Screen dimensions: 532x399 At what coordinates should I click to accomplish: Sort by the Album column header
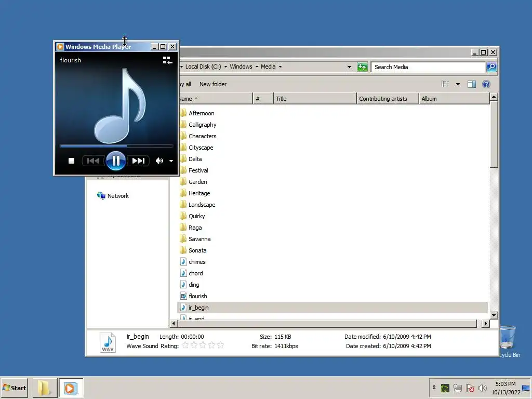point(454,99)
